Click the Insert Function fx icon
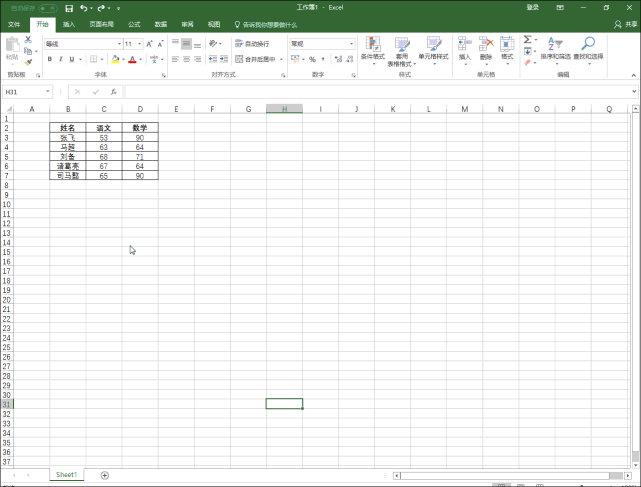641x487 pixels. coord(114,92)
